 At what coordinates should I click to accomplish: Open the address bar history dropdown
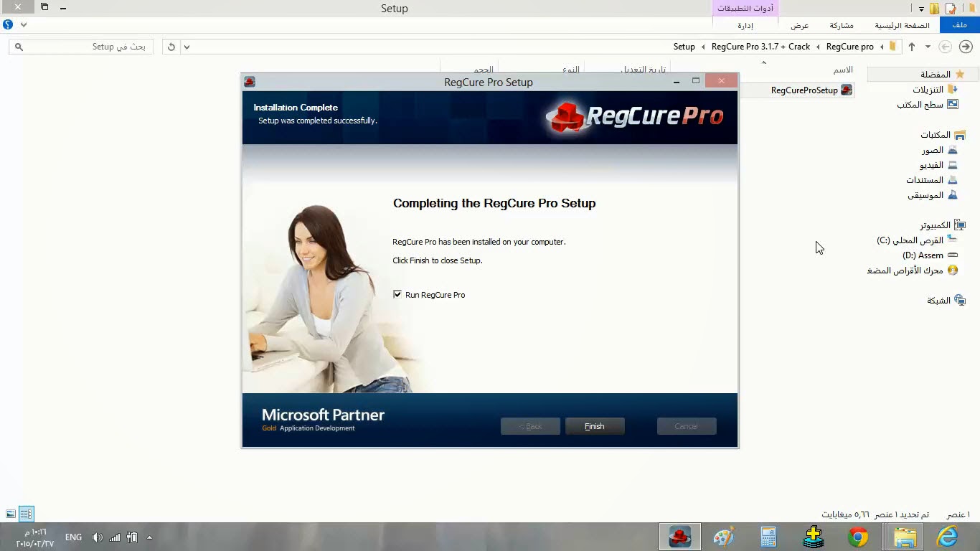click(x=187, y=47)
